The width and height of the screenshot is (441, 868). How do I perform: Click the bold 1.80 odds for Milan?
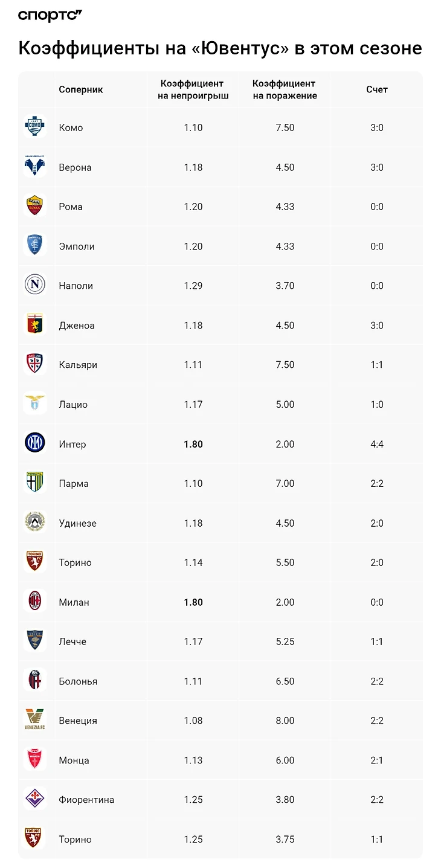point(193,602)
